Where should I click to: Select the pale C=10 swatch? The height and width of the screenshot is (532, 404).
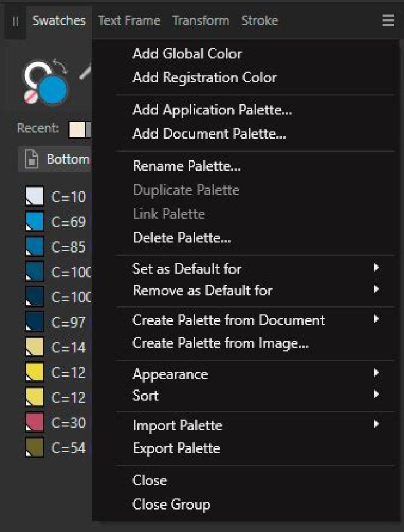(35, 196)
